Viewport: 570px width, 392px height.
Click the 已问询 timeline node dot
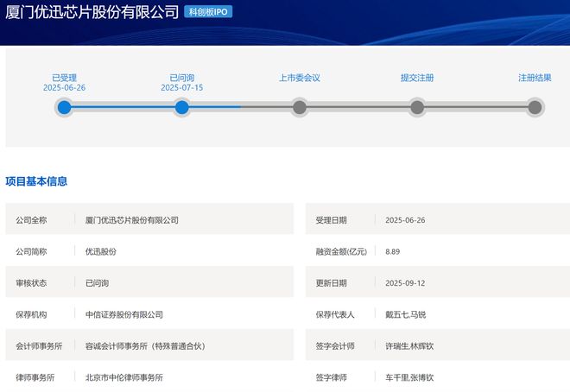coord(181,107)
